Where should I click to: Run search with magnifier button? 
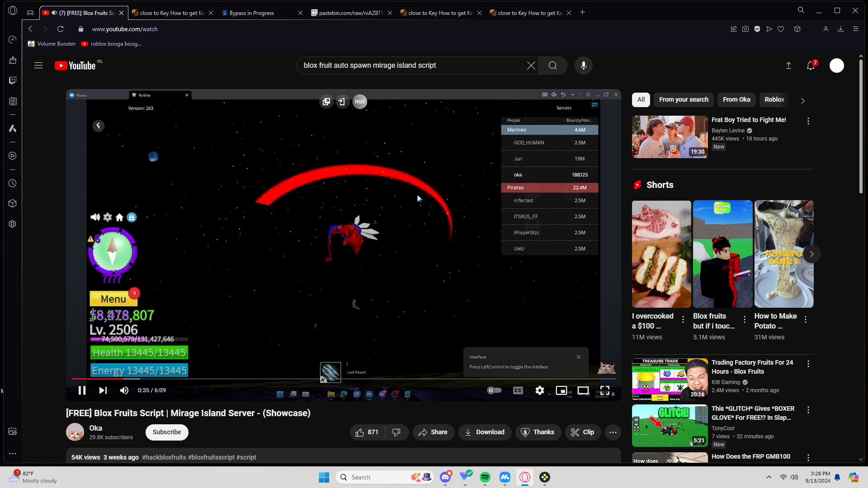(553, 66)
